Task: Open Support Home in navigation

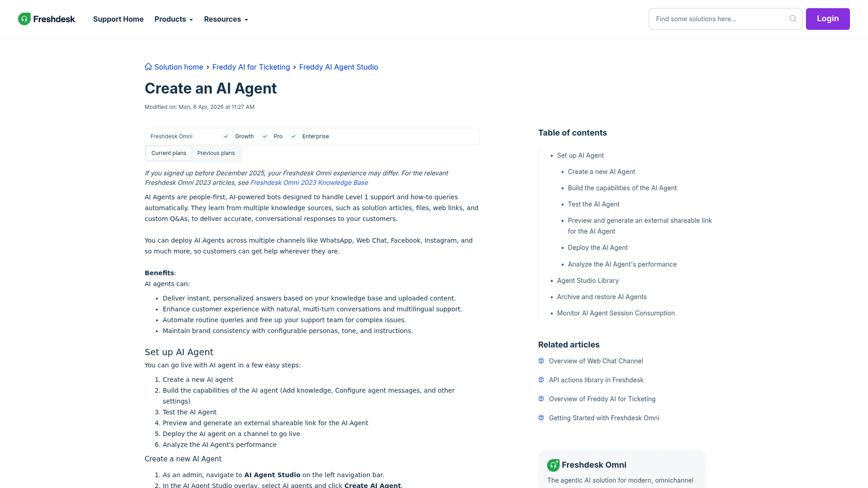Action: (118, 19)
